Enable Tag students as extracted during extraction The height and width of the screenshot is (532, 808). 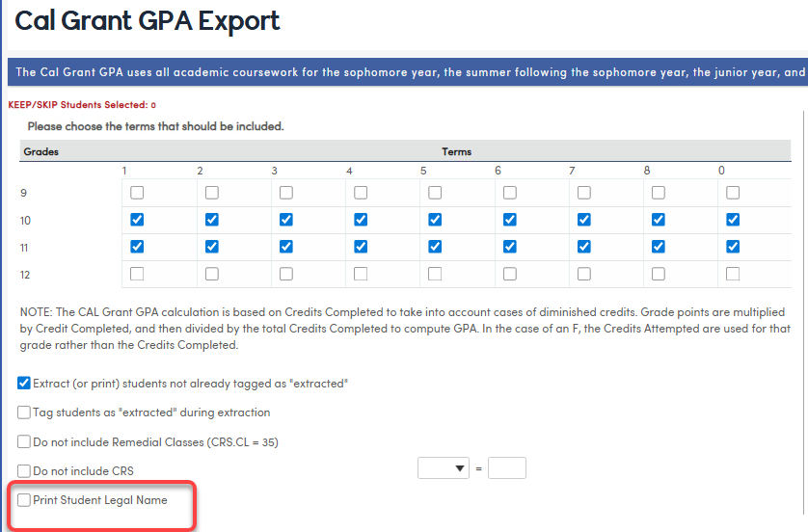[x=24, y=412]
